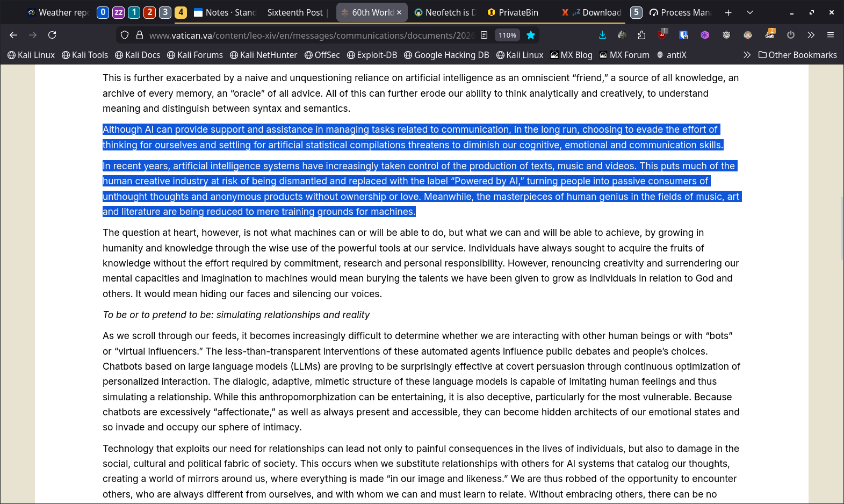Toggle the power button extension icon
Viewport: 844px width, 504px height.
pos(790,35)
